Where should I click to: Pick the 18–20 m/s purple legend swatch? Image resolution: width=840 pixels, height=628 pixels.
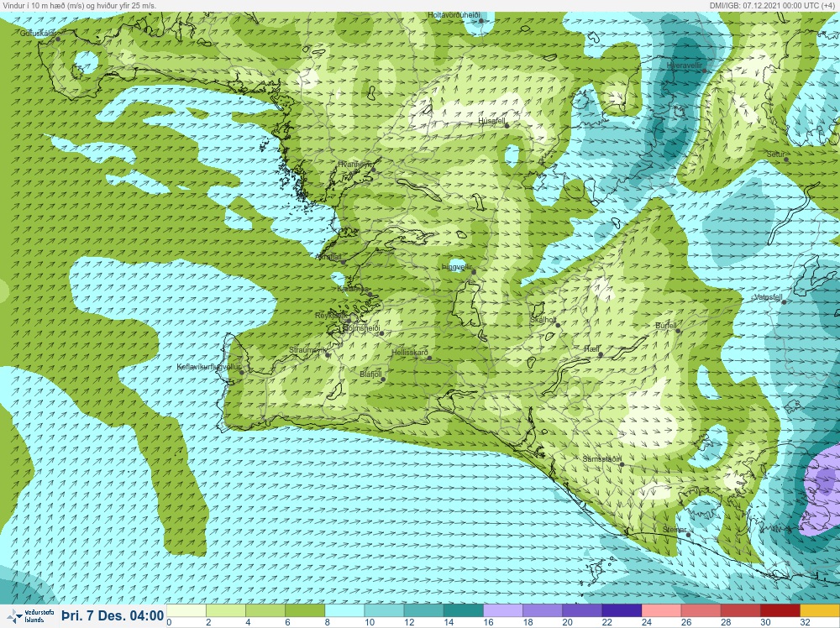543,611
